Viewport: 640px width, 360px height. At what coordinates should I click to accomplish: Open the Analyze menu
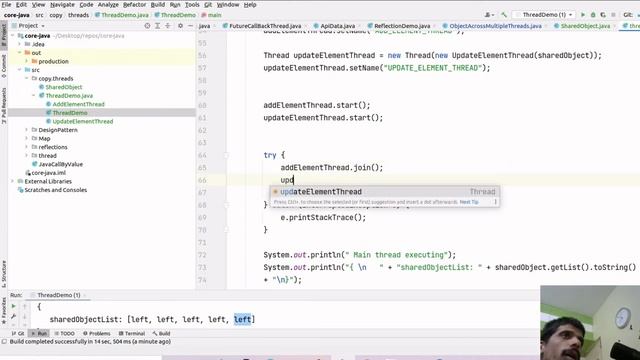click(x=108, y=4)
